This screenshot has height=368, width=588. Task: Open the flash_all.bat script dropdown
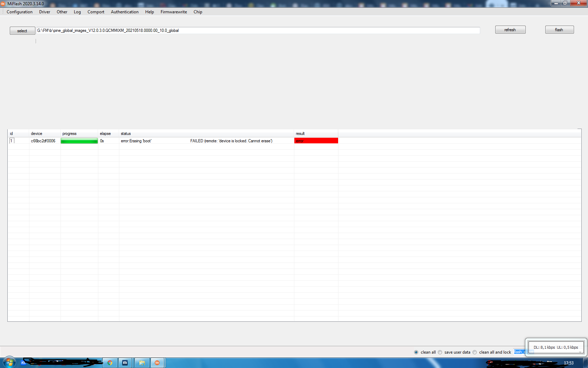pos(519,352)
